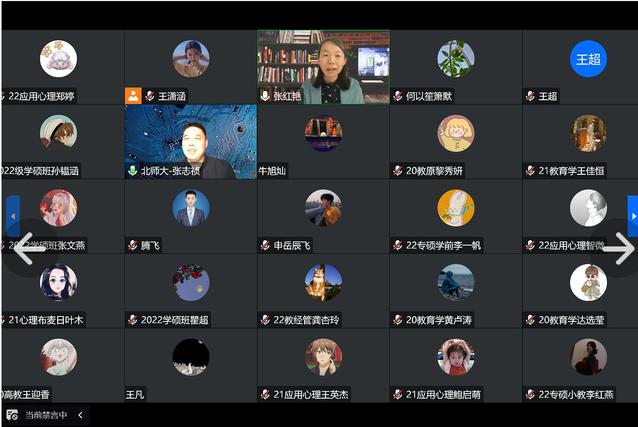The image size is (638, 427).
Task: Click the avatar of 牛旭灿
Action: coord(323,133)
